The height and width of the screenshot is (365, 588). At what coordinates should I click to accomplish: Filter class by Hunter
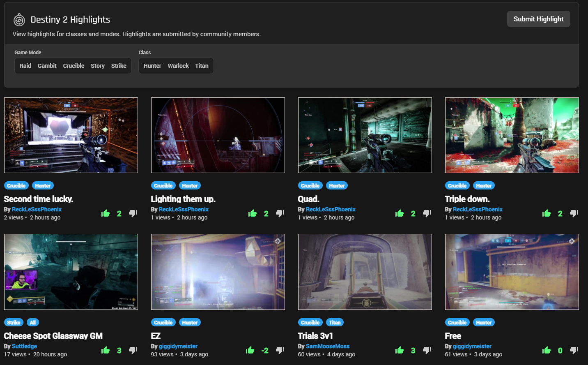tap(152, 66)
